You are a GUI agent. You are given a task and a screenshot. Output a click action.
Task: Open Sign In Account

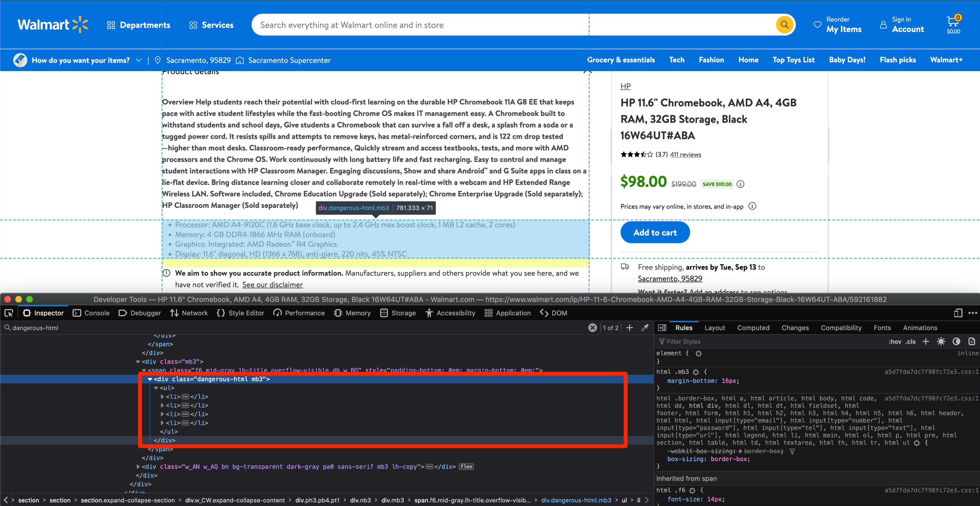(x=902, y=25)
